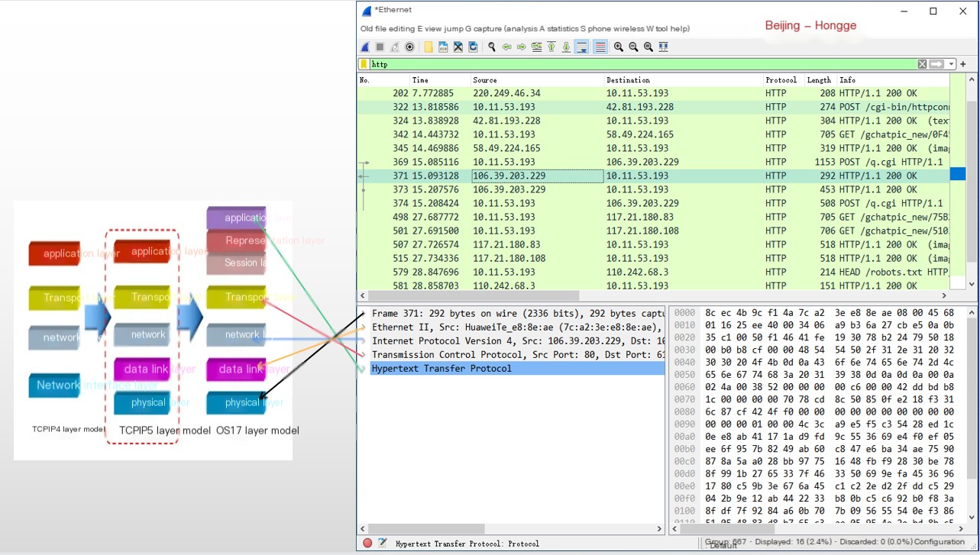This screenshot has height=555, width=980.
Task: Sort by the Time column header
Action: coord(440,80)
